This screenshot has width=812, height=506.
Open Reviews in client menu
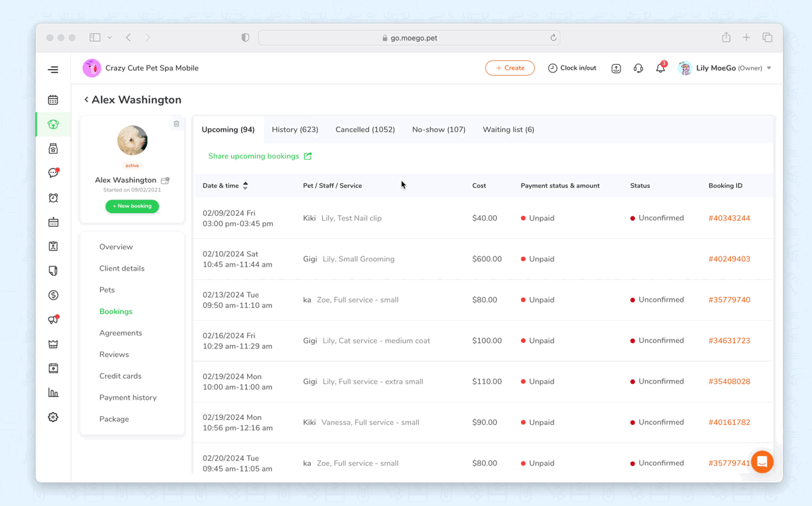[x=114, y=354]
